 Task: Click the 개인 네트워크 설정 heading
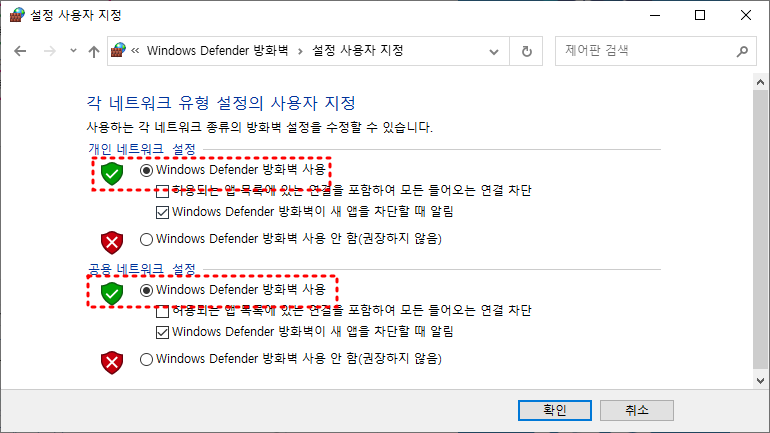142,149
